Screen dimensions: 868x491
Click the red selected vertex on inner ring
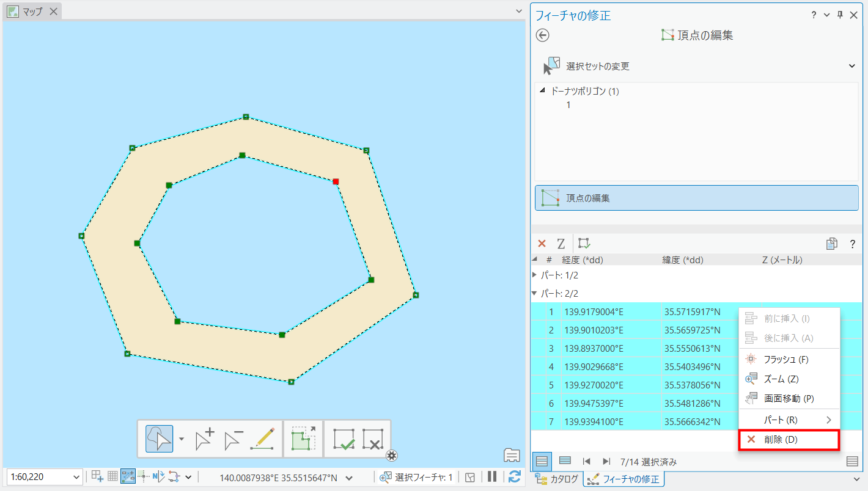336,181
